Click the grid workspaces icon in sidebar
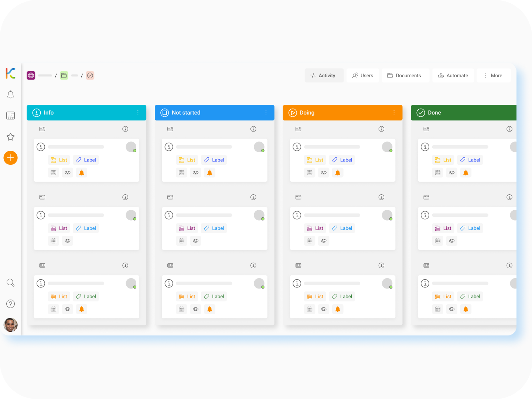Screen dimensions: 532x399 10,116
